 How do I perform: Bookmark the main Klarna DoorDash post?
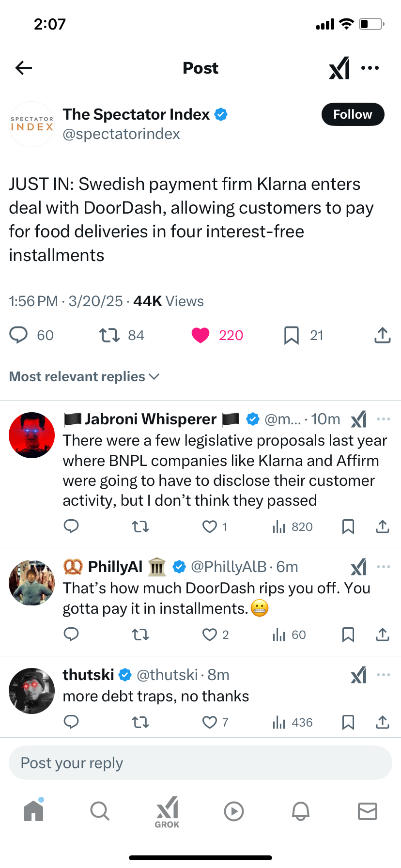[291, 335]
